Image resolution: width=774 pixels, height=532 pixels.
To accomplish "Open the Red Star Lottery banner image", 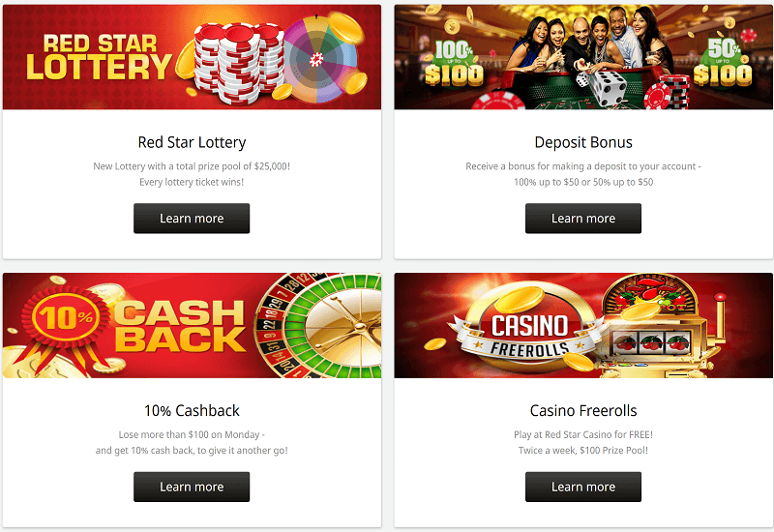I will (192, 57).
